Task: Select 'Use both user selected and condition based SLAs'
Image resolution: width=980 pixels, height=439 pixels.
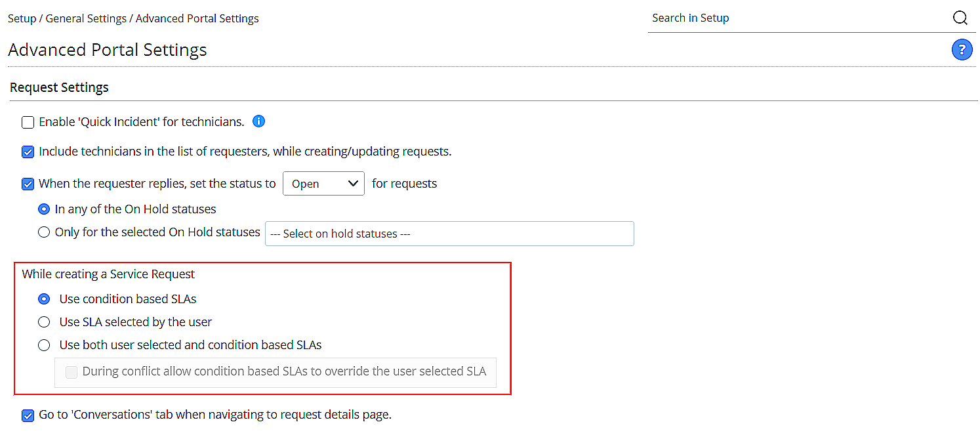Action: (x=44, y=345)
